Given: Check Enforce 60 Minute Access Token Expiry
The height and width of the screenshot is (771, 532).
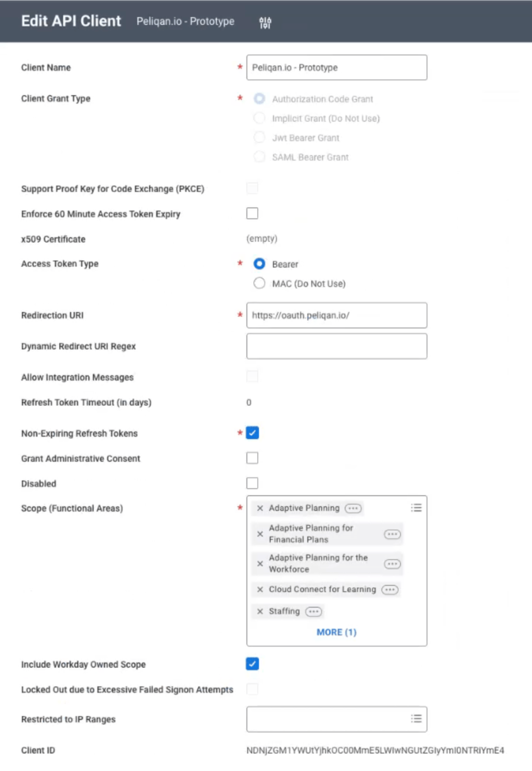Looking at the screenshot, I should [x=252, y=213].
